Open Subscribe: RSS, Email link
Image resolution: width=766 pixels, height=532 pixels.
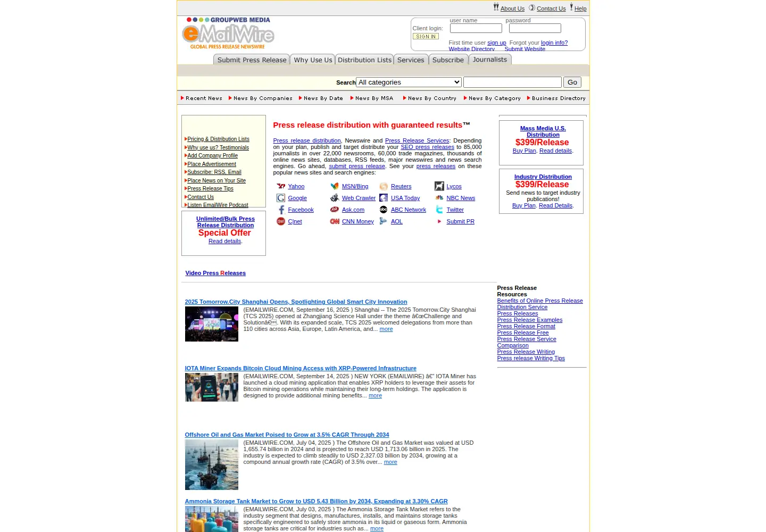[x=214, y=172]
